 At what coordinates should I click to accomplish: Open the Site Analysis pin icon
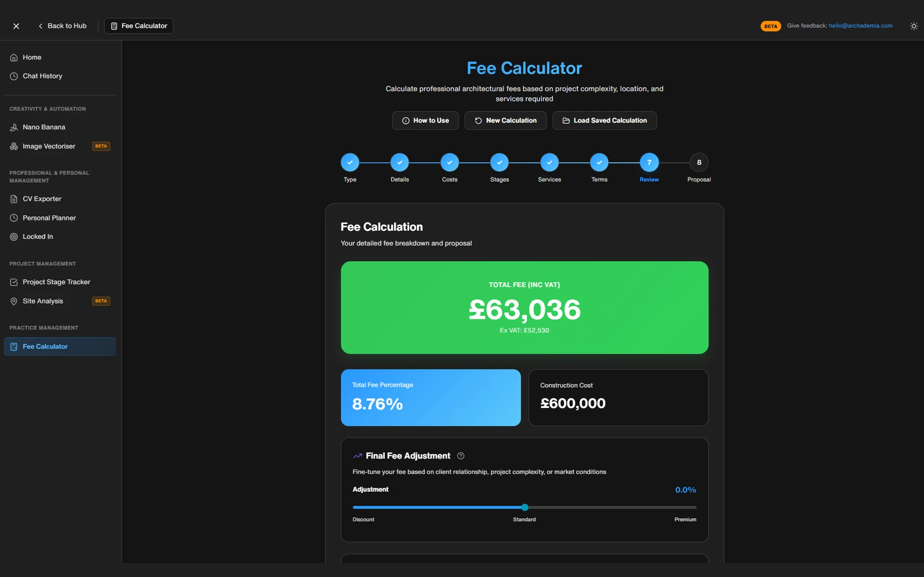[x=14, y=301]
